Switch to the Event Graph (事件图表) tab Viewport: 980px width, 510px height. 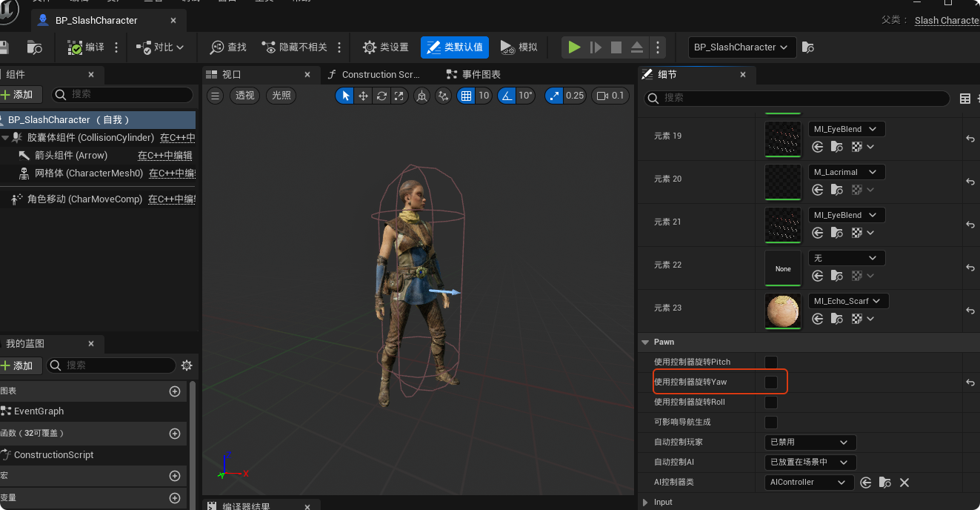[x=474, y=74]
